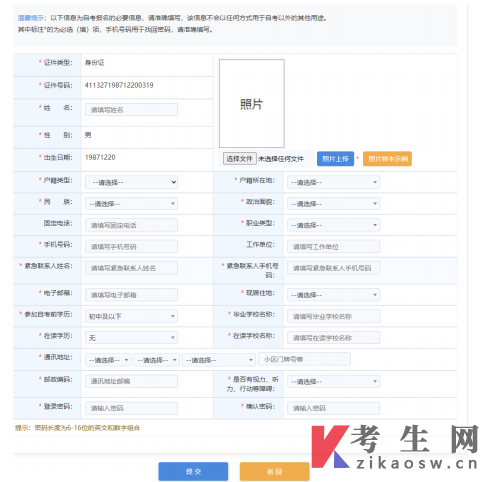Screen dimensions: 493x482
Task: Click the blue 照片上传 button
Action: [x=335, y=159]
